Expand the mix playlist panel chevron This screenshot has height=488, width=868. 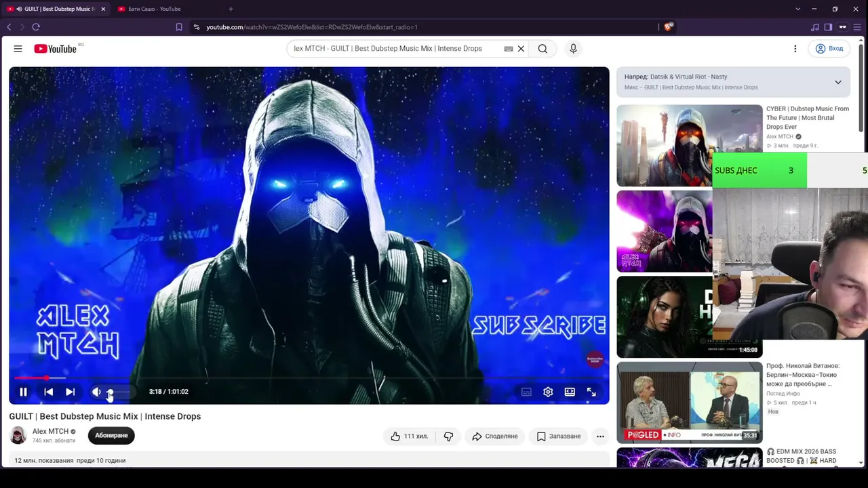[838, 82]
